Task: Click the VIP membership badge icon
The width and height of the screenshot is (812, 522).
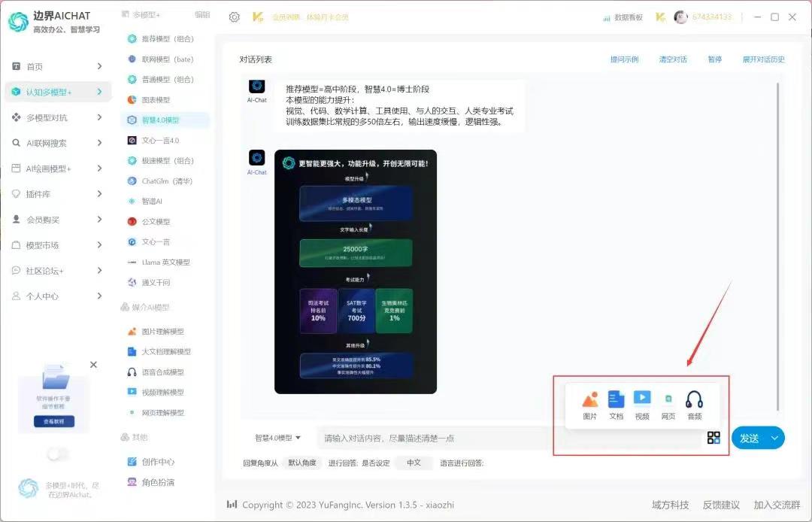Action: pyautogui.click(x=257, y=17)
